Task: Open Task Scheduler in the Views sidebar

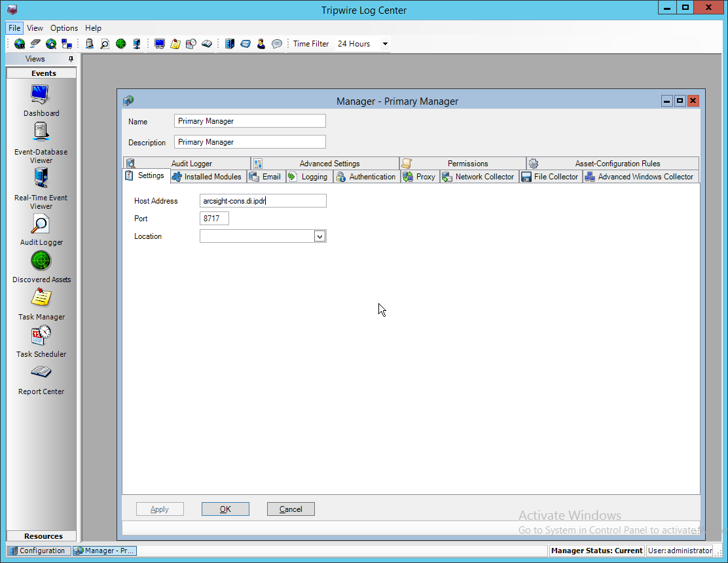Action: (41, 341)
